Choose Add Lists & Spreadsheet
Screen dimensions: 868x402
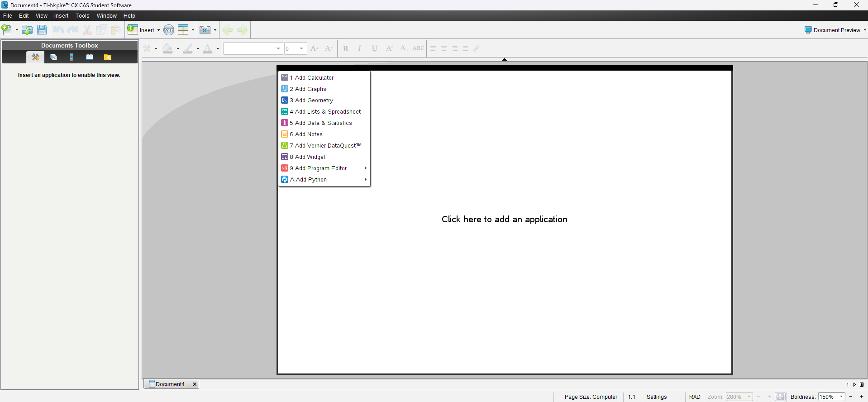click(325, 112)
